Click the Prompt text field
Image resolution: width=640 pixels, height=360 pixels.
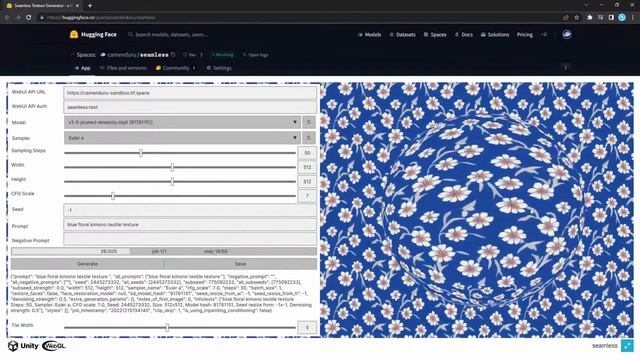coord(190,224)
